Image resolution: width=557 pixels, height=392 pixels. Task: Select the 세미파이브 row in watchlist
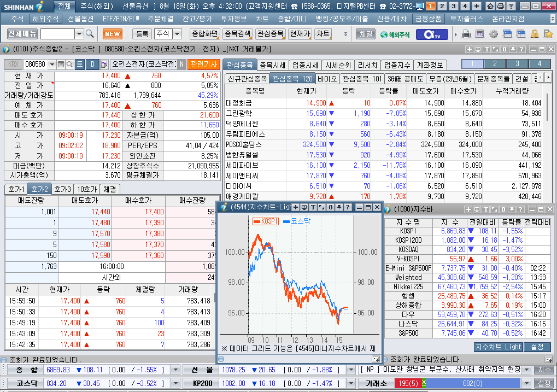(x=383, y=165)
